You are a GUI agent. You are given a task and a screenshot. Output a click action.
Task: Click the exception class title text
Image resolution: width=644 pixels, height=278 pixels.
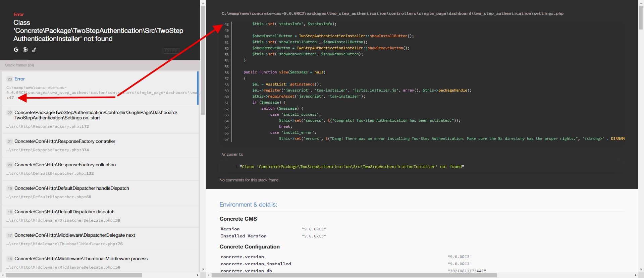pyautogui.click(x=98, y=31)
